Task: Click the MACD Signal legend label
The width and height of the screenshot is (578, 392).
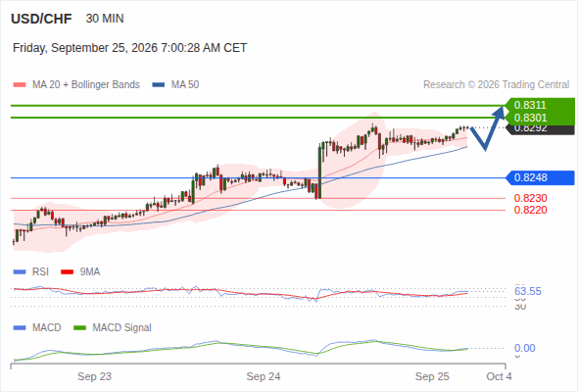Action: (122, 328)
